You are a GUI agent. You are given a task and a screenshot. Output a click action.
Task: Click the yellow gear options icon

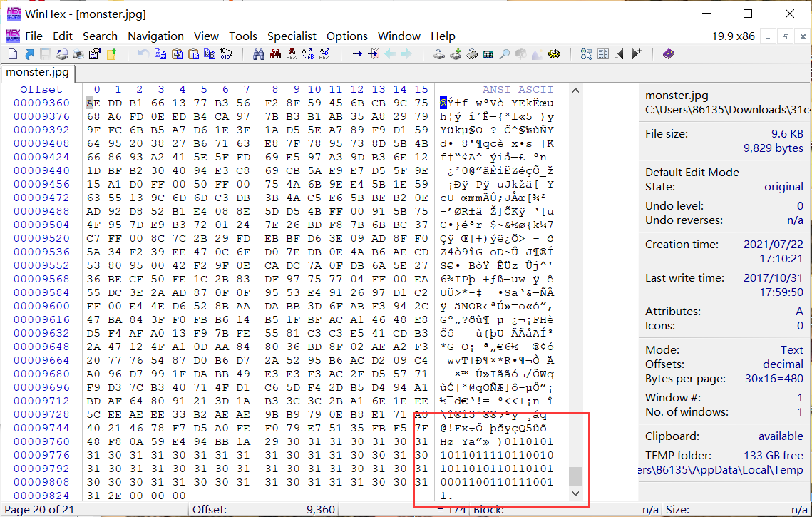click(x=554, y=54)
